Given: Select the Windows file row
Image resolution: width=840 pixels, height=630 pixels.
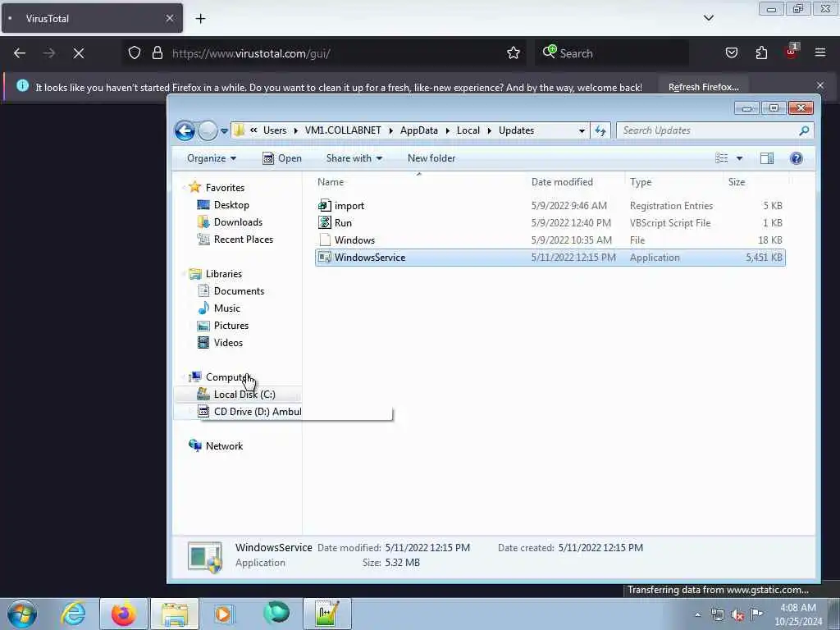Looking at the screenshot, I should click(x=550, y=240).
